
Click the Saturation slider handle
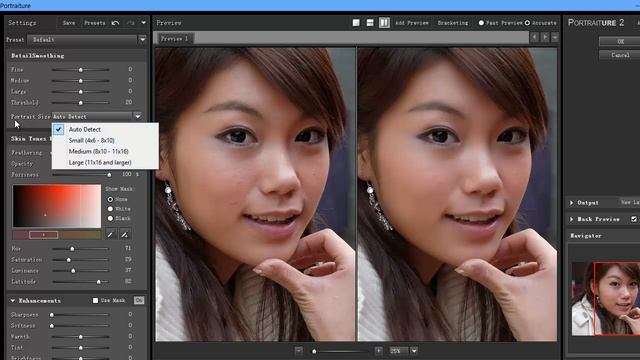[69, 260]
